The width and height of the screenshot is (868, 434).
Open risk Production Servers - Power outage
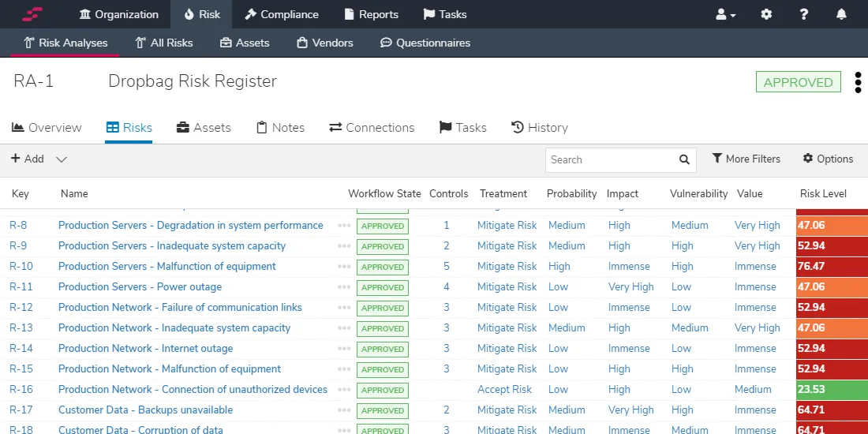point(140,286)
